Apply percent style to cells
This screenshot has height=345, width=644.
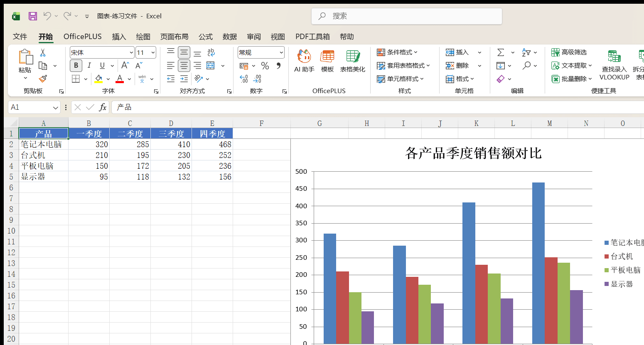click(265, 66)
